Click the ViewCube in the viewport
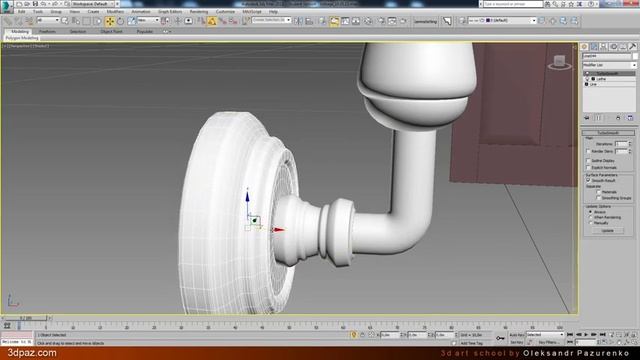 coord(559,62)
